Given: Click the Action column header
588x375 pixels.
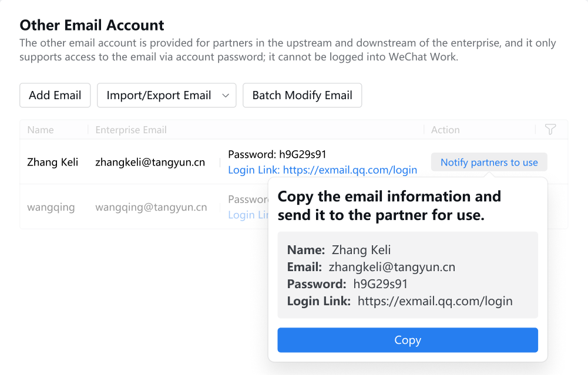Looking at the screenshot, I should tap(445, 130).
